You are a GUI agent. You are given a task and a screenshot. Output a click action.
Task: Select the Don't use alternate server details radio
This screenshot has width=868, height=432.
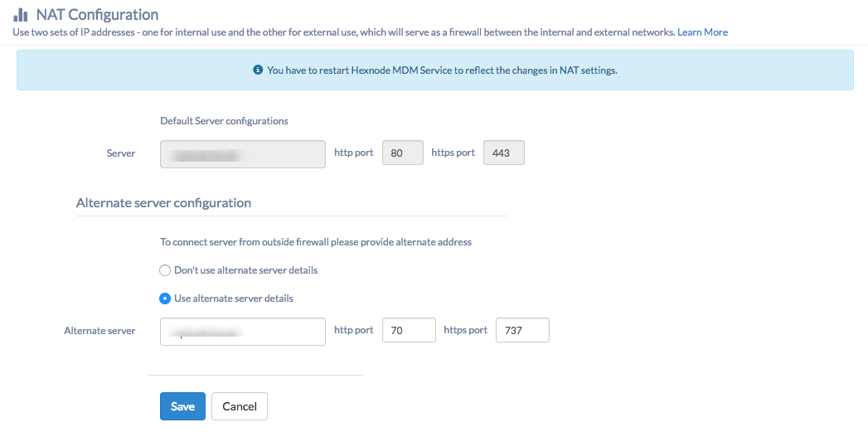(x=164, y=271)
